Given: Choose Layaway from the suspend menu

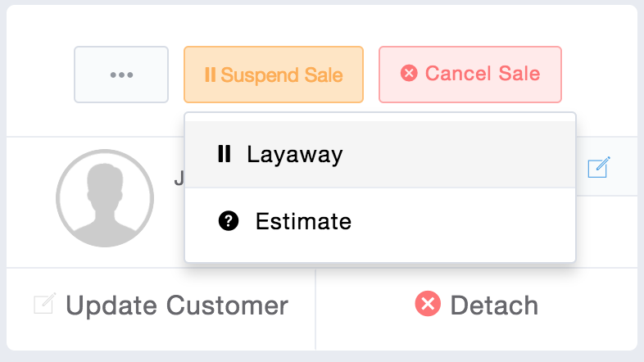Looking at the screenshot, I should [380, 155].
